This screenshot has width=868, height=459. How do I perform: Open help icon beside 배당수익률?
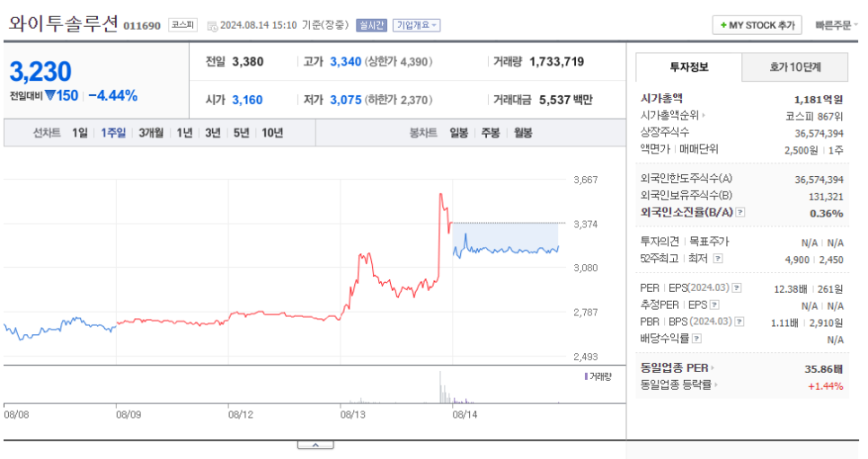[x=697, y=339]
